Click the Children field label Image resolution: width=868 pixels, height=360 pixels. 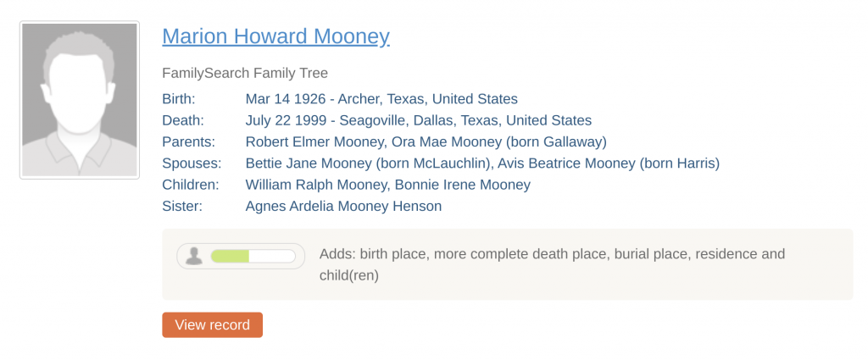(x=190, y=184)
